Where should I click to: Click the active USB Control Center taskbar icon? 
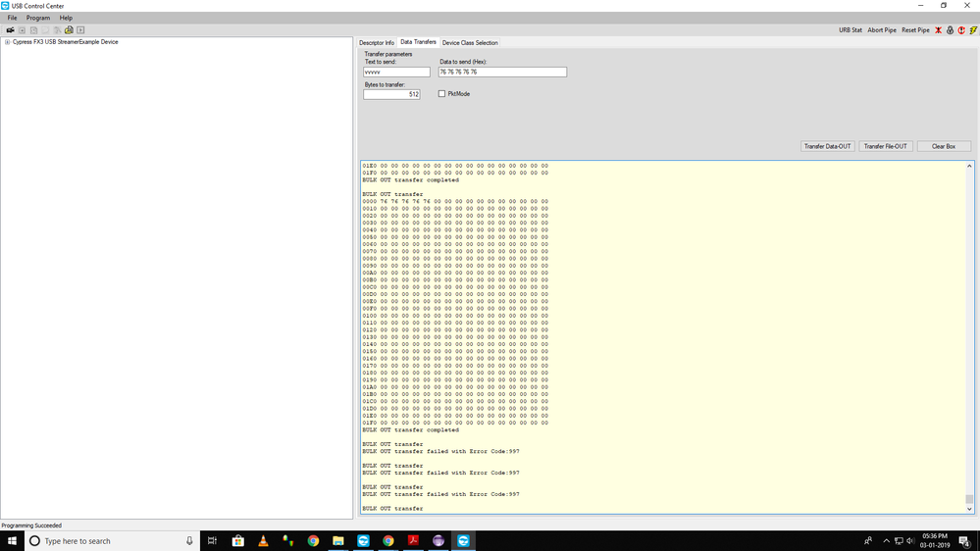click(463, 541)
